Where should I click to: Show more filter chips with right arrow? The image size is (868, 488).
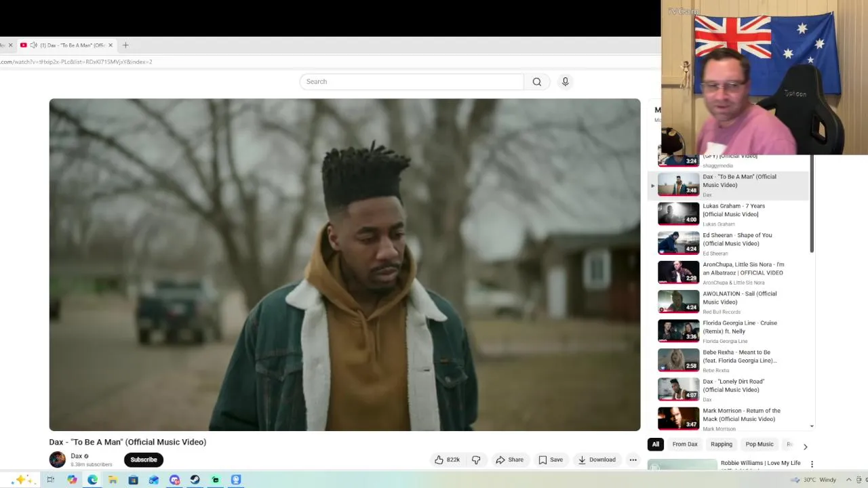click(x=805, y=447)
